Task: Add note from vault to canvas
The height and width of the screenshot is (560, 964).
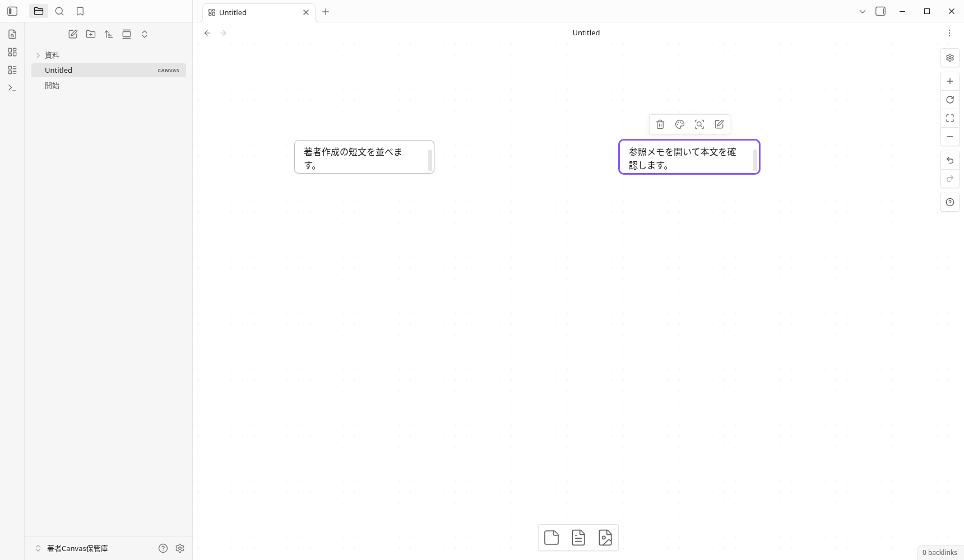Action: (x=578, y=538)
